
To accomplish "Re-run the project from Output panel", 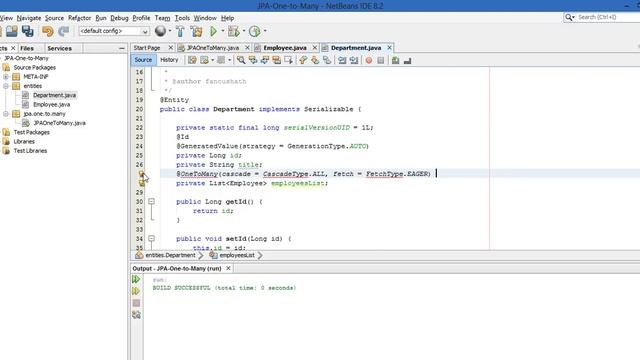I will (x=136, y=279).
